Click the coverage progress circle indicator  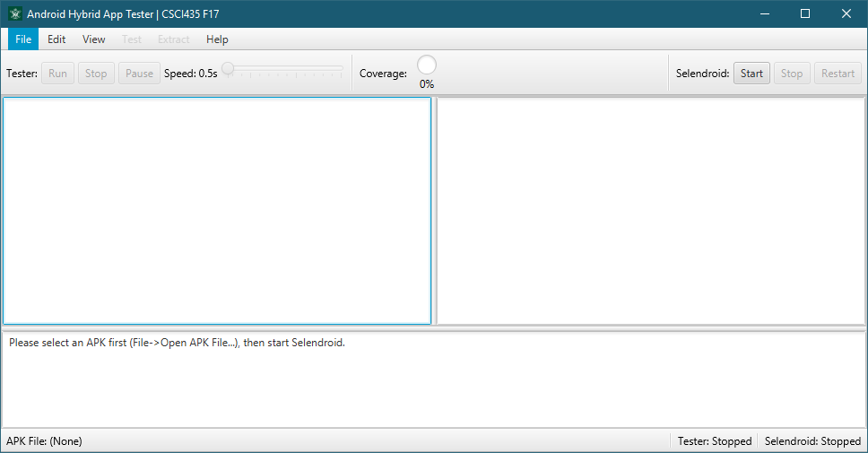426,65
